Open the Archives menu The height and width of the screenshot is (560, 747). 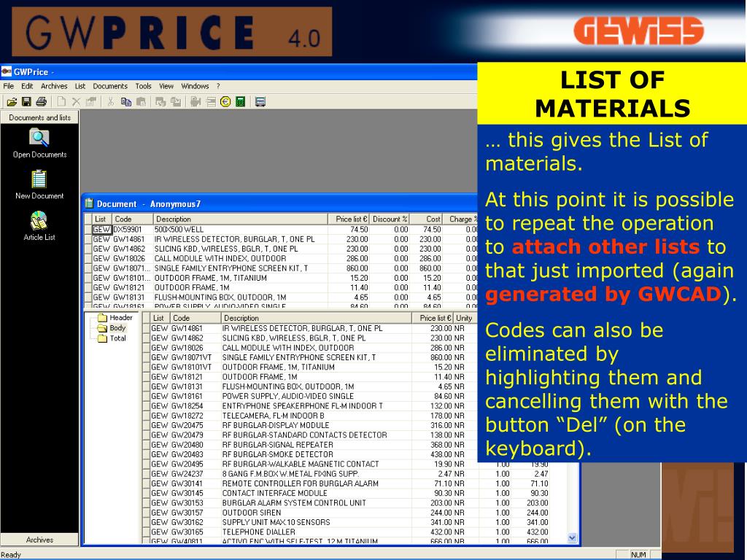pyautogui.click(x=54, y=86)
